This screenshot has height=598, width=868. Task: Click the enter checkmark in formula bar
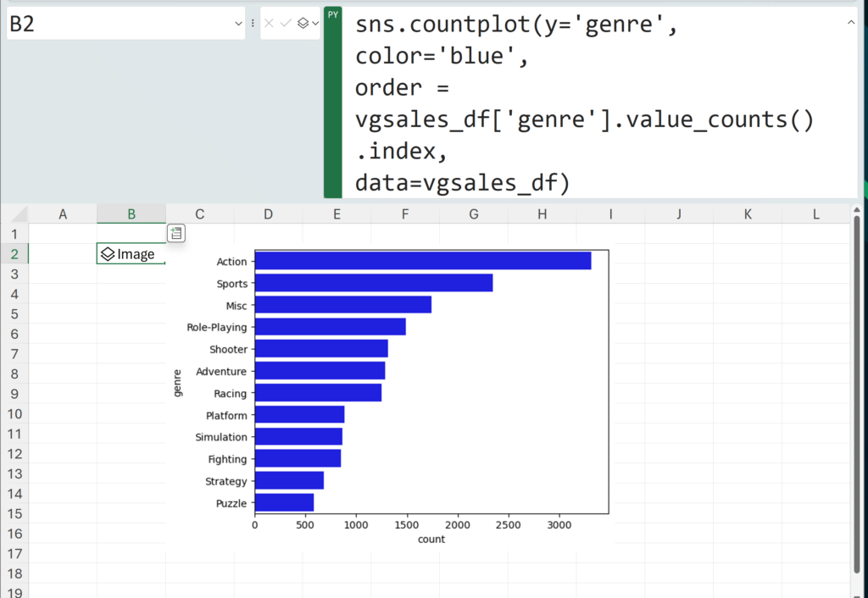click(x=286, y=24)
